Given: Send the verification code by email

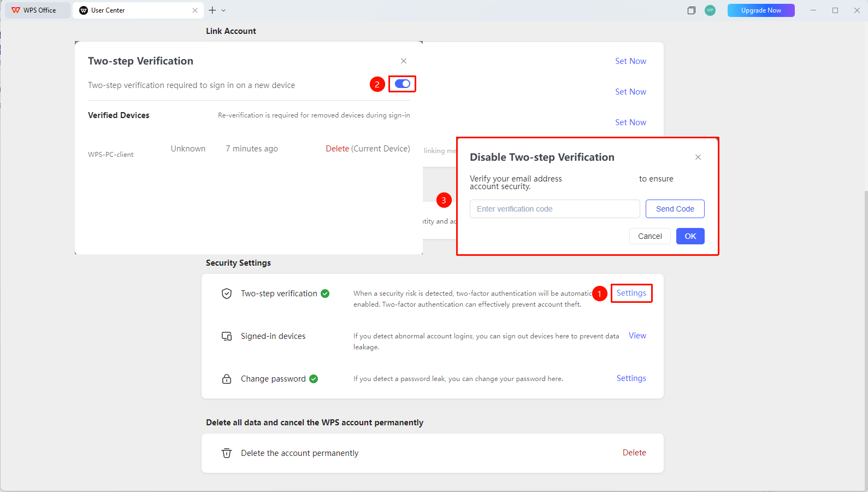Looking at the screenshot, I should (x=675, y=209).
